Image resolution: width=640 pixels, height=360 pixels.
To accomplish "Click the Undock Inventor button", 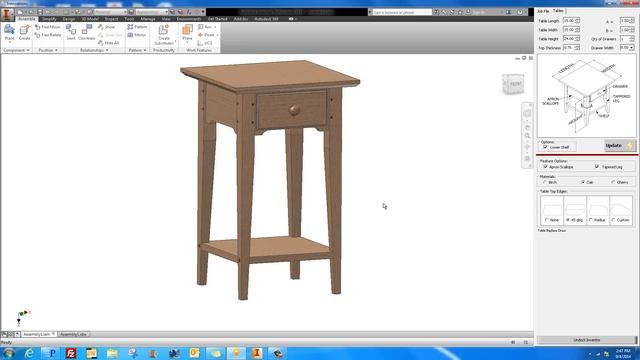I will point(587,340).
